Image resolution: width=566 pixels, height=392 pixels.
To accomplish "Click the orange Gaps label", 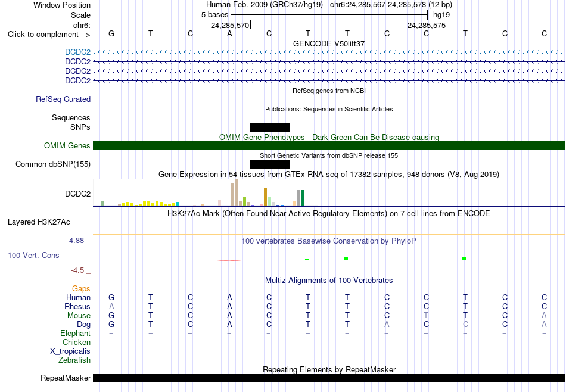I will point(81,288).
